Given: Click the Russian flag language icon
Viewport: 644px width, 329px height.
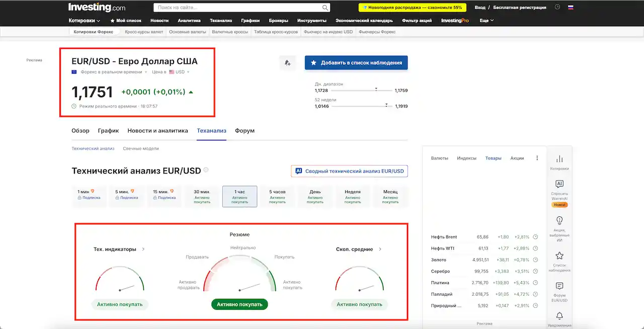Looking at the screenshot, I should tap(571, 8).
